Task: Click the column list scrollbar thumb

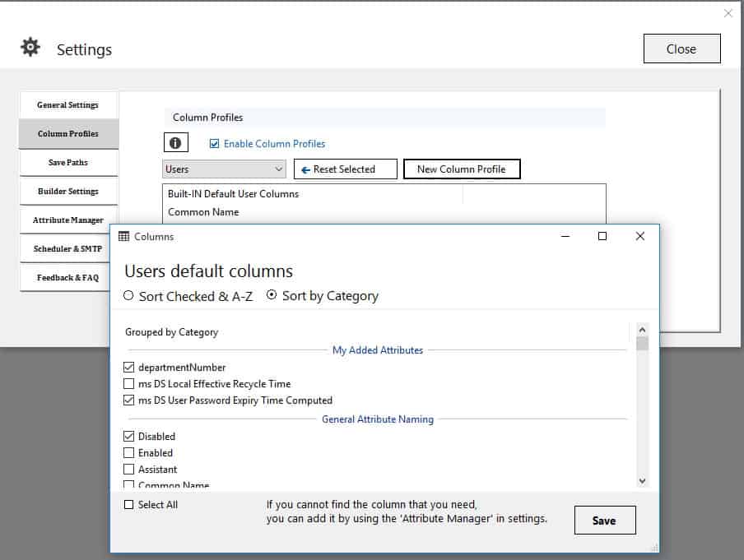Action: [x=642, y=343]
